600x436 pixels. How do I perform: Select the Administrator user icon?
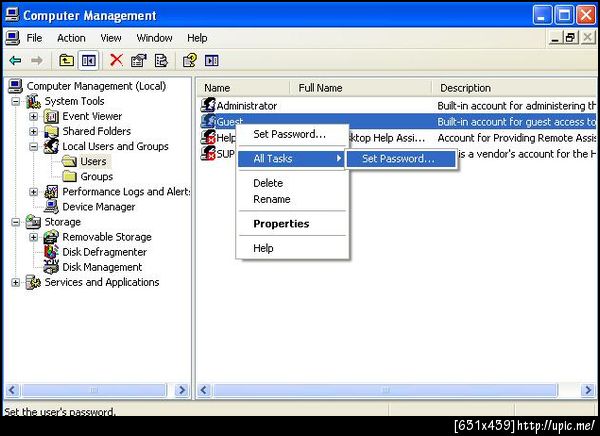(208, 105)
